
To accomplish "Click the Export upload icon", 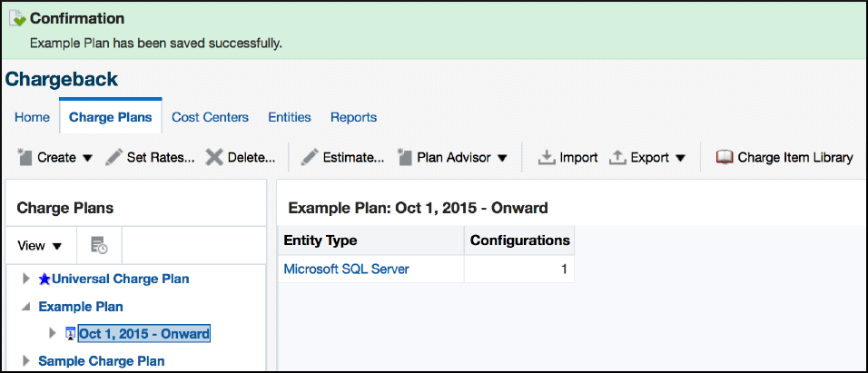I will point(617,157).
